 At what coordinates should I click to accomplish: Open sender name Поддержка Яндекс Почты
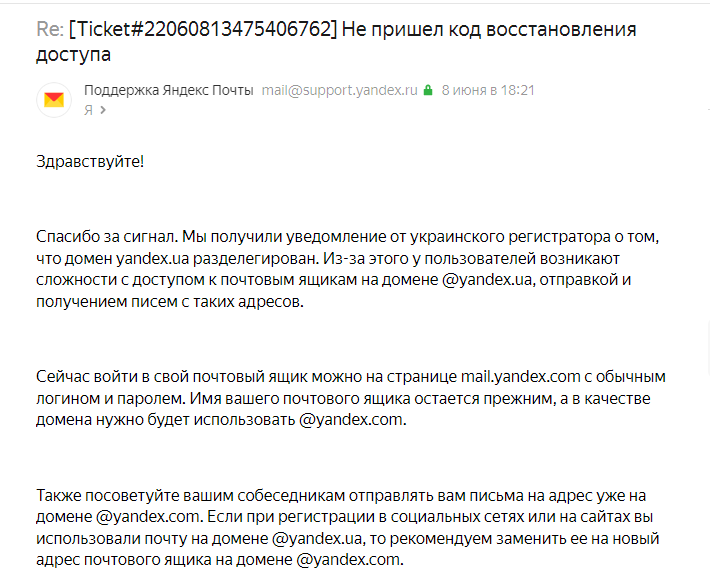[x=168, y=90]
